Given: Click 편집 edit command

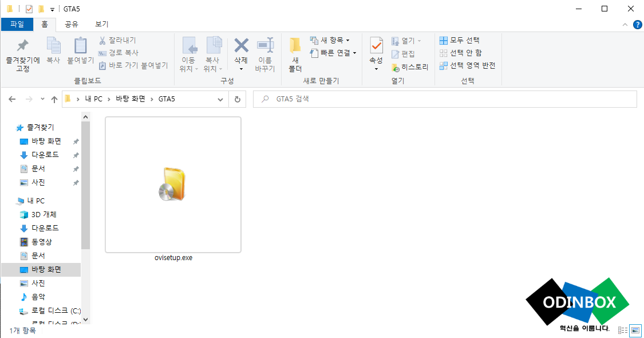Looking at the screenshot, I should click(403, 54).
